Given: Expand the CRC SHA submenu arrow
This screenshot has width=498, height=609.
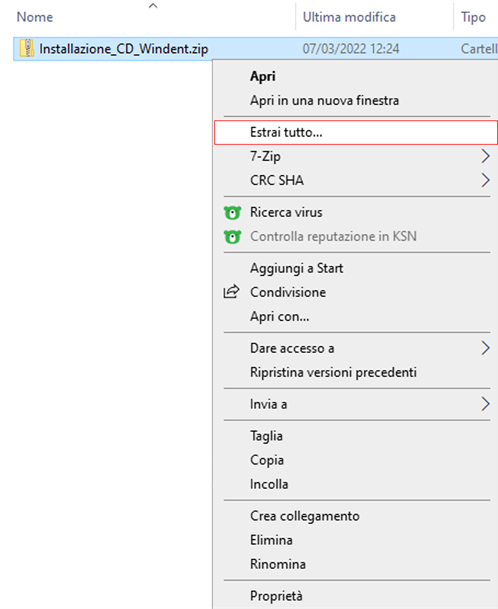Looking at the screenshot, I should (x=485, y=180).
